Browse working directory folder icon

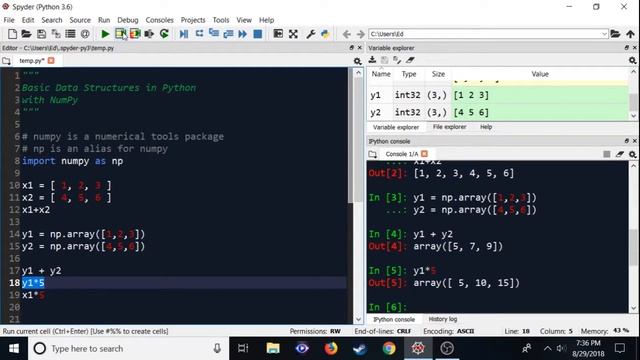coord(615,34)
